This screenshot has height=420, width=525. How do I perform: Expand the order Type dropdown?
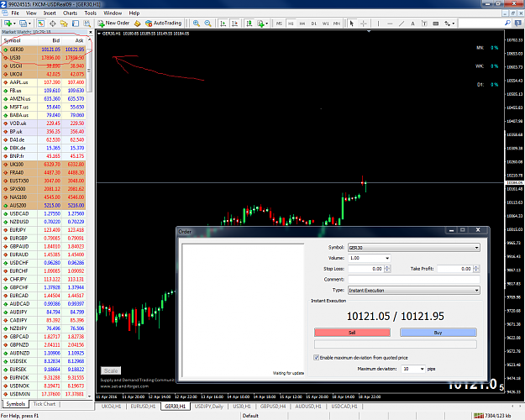click(x=476, y=290)
